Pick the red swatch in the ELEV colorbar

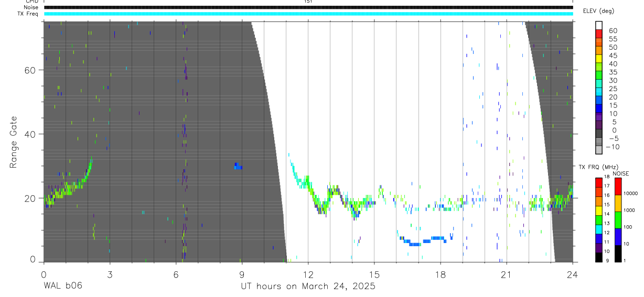pos(599,34)
